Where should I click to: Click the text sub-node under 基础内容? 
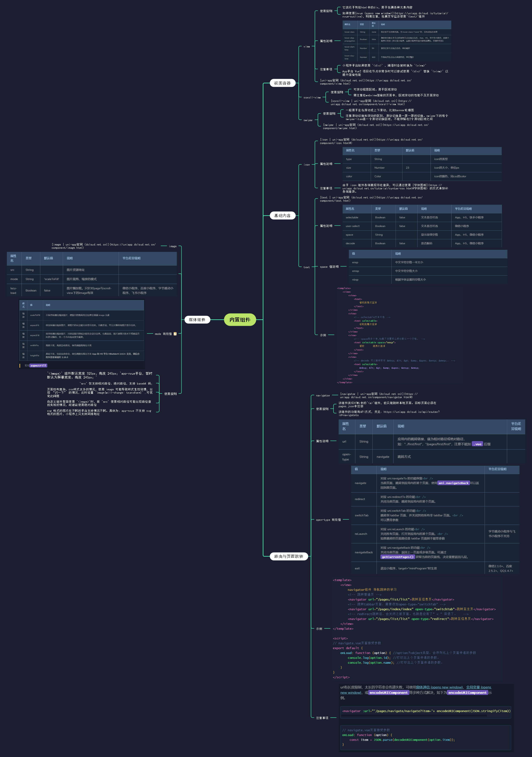(x=307, y=267)
